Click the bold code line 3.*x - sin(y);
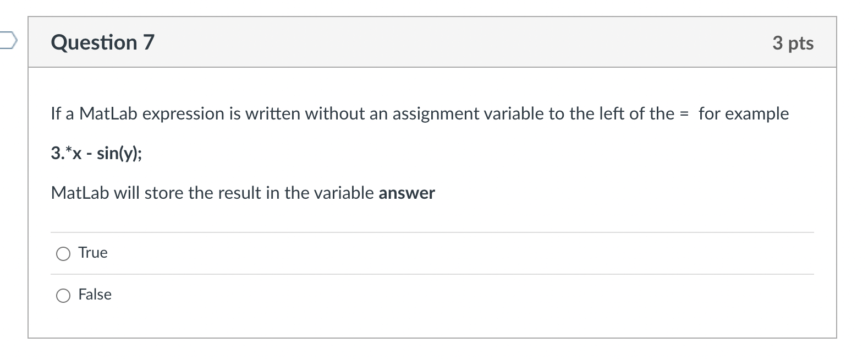The image size is (868, 359). pyautogui.click(x=96, y=154)
